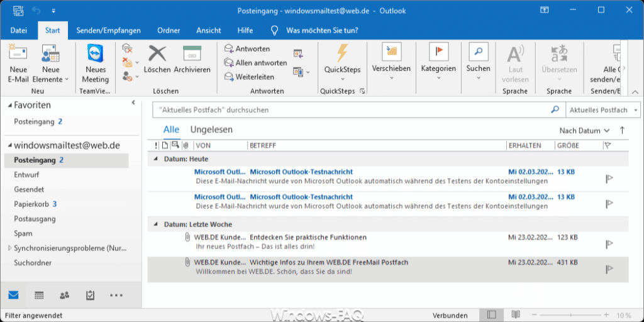Open the Suchen search menu
The image size is (644, 322).
(x=478, y=62)
